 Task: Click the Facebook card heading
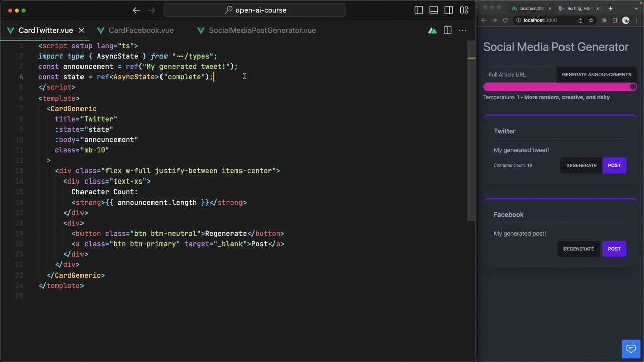click(509, 214)
